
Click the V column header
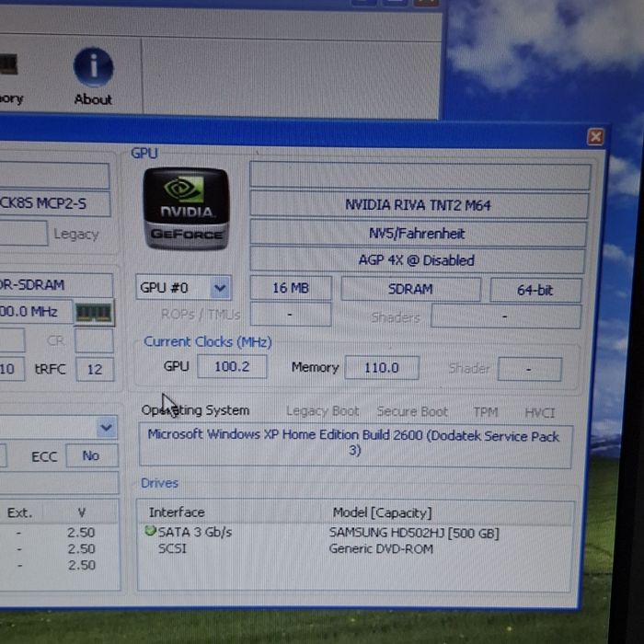tap(81, 512)
